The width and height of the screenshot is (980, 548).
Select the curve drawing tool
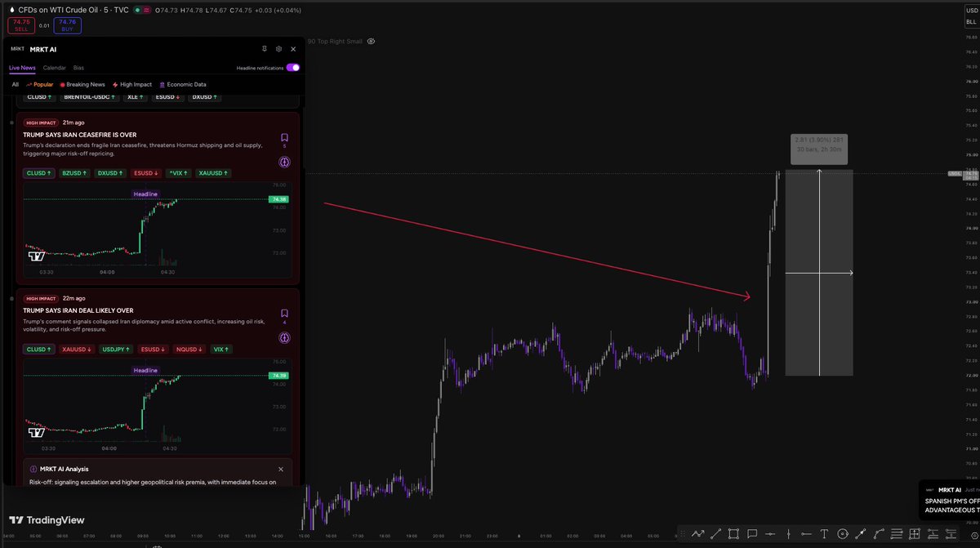coord(879,534)
